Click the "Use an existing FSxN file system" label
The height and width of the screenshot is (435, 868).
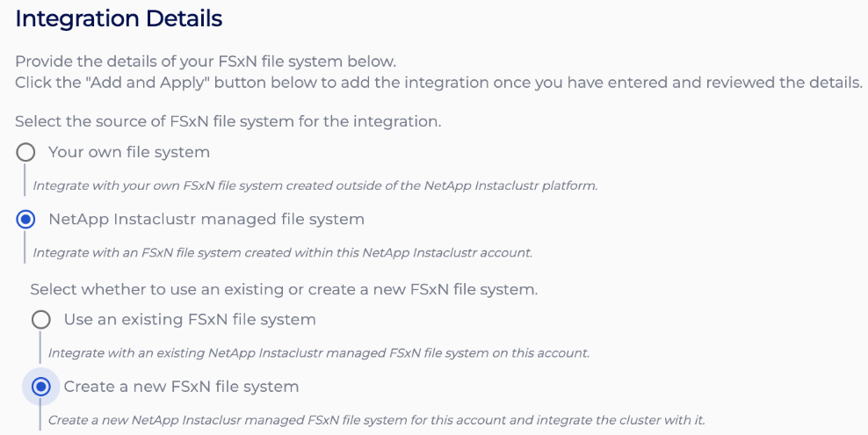pyautogui.click(x=190, y=319)
